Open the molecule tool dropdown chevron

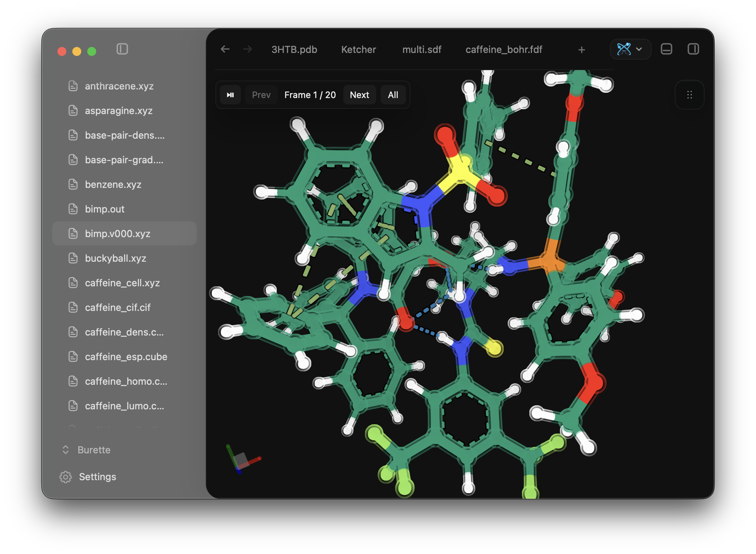pos(639,49)
